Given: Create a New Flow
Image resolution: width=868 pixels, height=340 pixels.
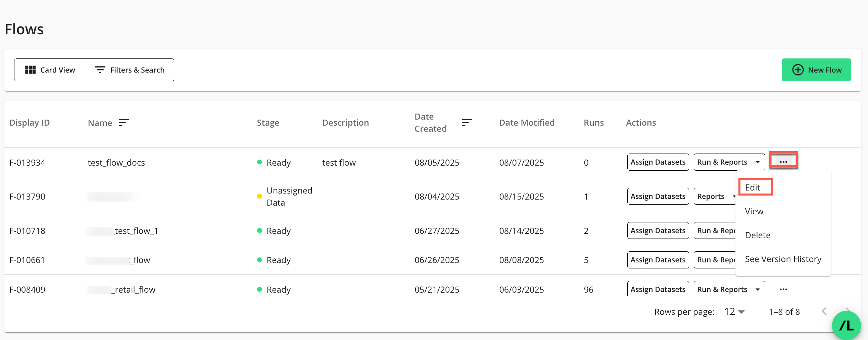Looking at the screenshot, I should pyautogui.click(x=816, y=70).
